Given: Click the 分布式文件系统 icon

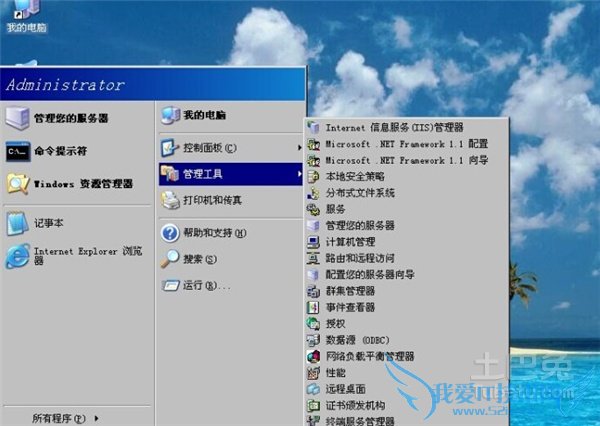Looking at the screenshot, I should [313, 193].
